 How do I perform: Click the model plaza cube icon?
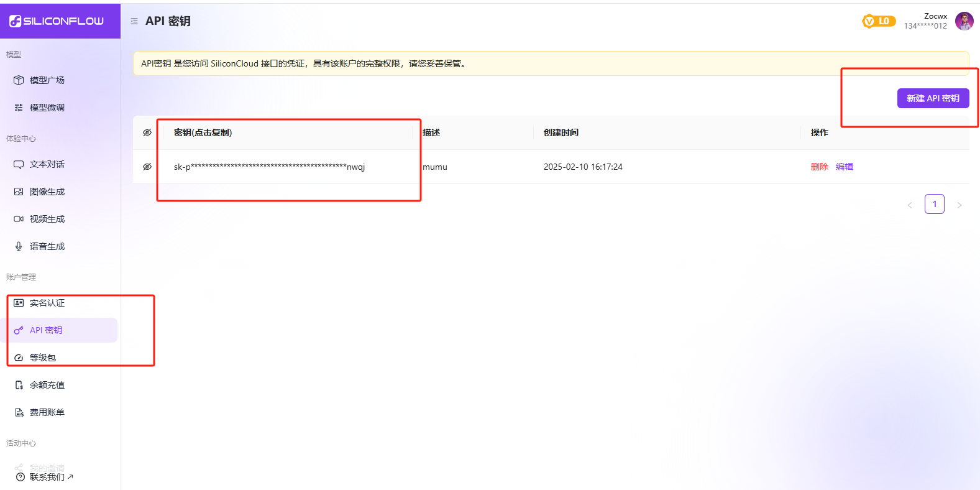point(19,80)
